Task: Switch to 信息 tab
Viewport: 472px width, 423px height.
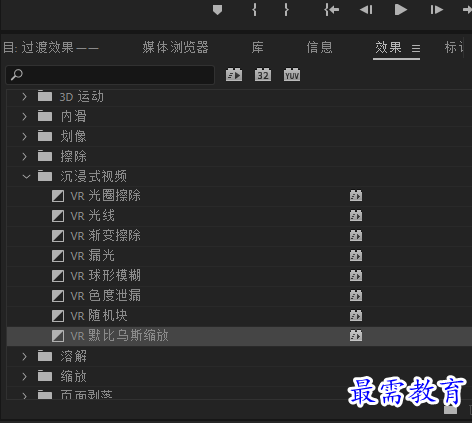Action: (319, 48)
